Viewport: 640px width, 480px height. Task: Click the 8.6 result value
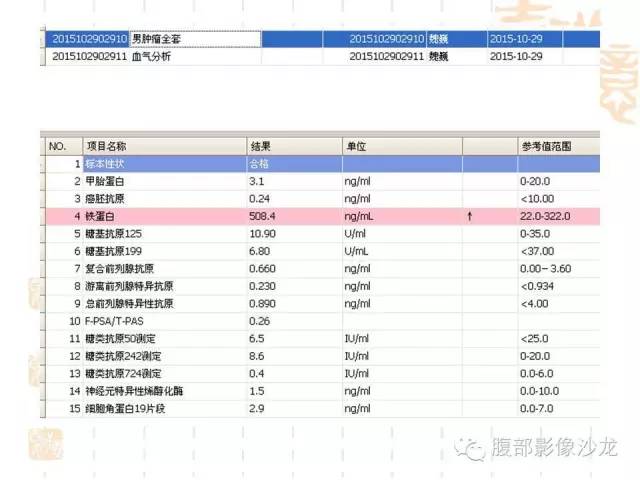pyautogui.click(x=256, y=356)
